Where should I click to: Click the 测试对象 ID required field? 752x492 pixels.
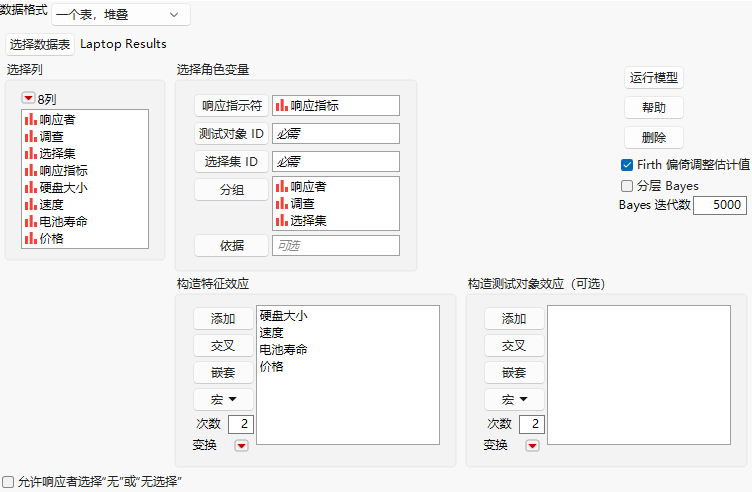[336, 134]
